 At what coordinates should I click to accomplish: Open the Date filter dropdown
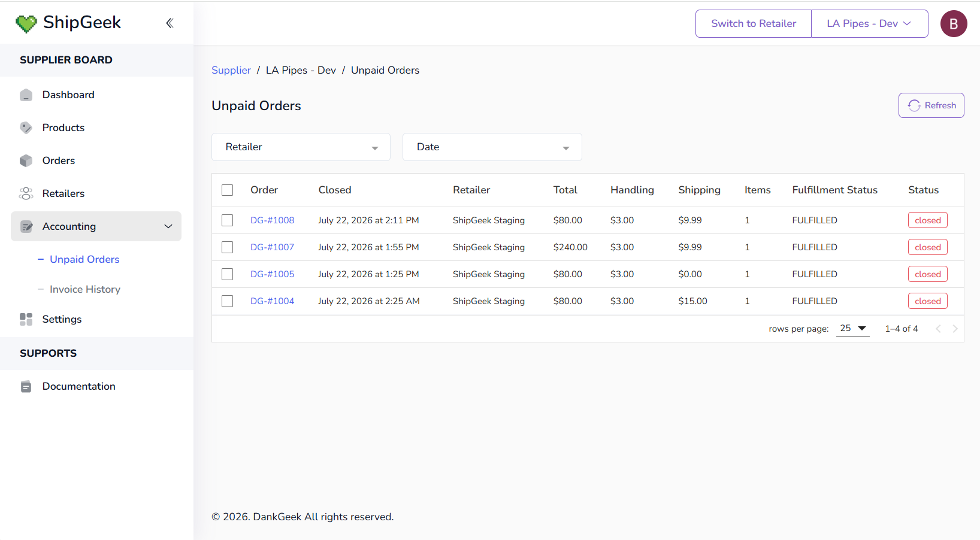click(492, 147)
